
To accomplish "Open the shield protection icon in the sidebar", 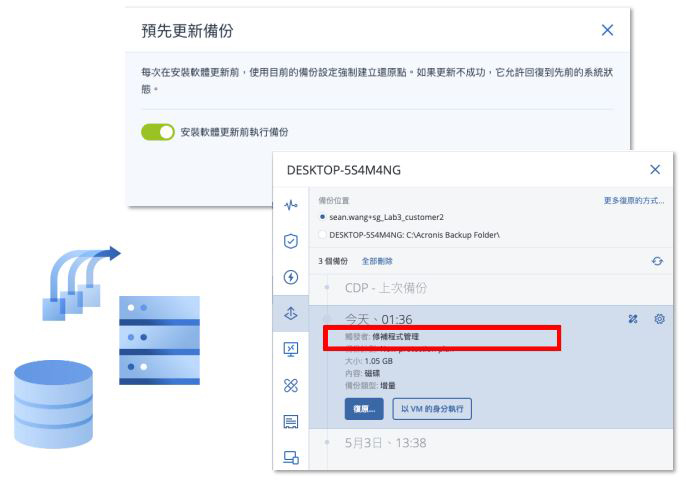I will 291,241.
